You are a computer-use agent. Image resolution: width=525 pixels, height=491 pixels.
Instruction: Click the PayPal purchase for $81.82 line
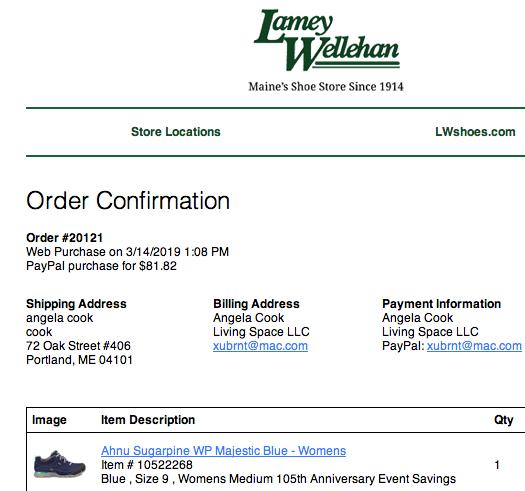pyautogui.click(x=101, y=266)
